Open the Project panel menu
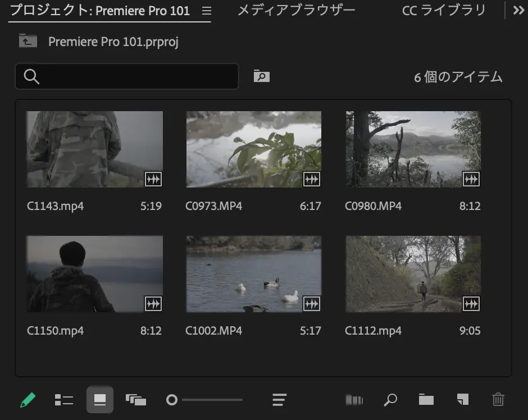This screenshot has width=528, height=420. 206,10
